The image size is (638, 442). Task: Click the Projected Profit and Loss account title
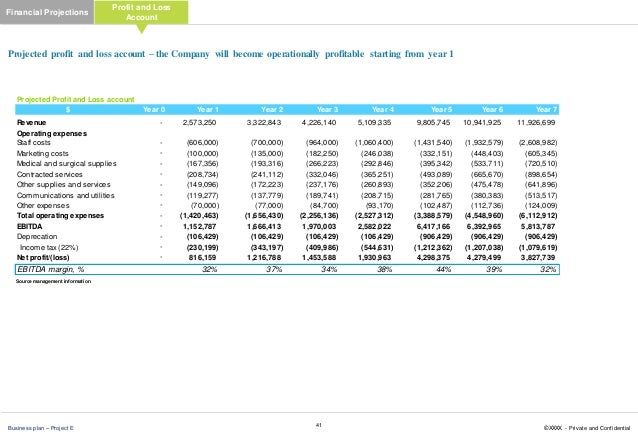coord(75,99)
